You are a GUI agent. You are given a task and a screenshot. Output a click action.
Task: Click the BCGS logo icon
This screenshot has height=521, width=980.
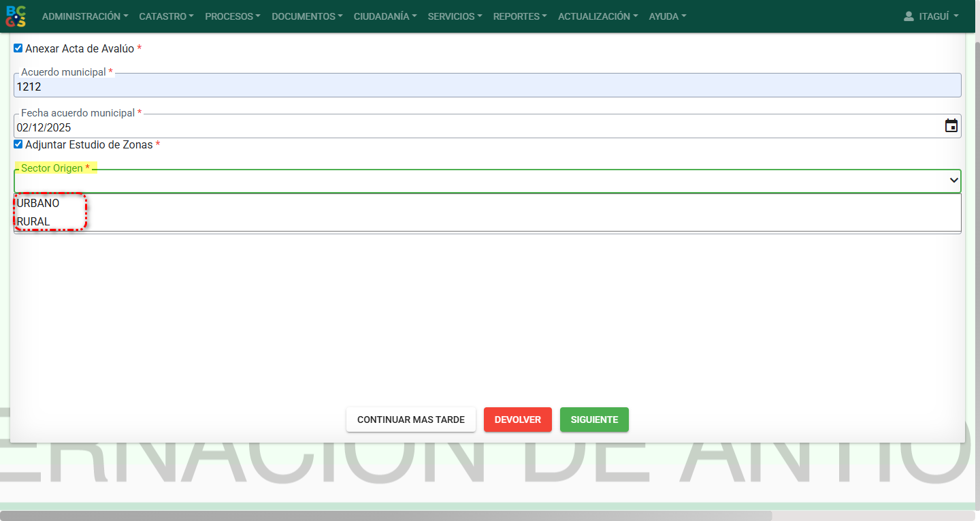pos(16,16)
